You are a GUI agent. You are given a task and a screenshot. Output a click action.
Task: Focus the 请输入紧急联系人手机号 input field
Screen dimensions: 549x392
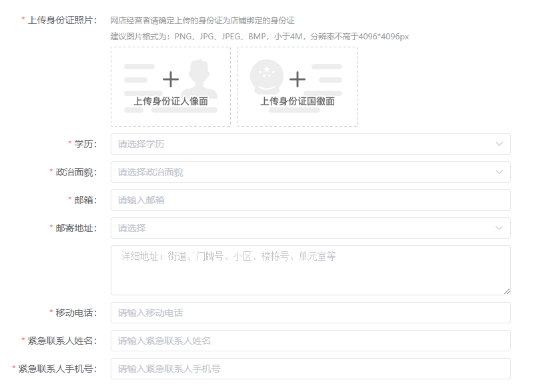click(x=310, y=369)
